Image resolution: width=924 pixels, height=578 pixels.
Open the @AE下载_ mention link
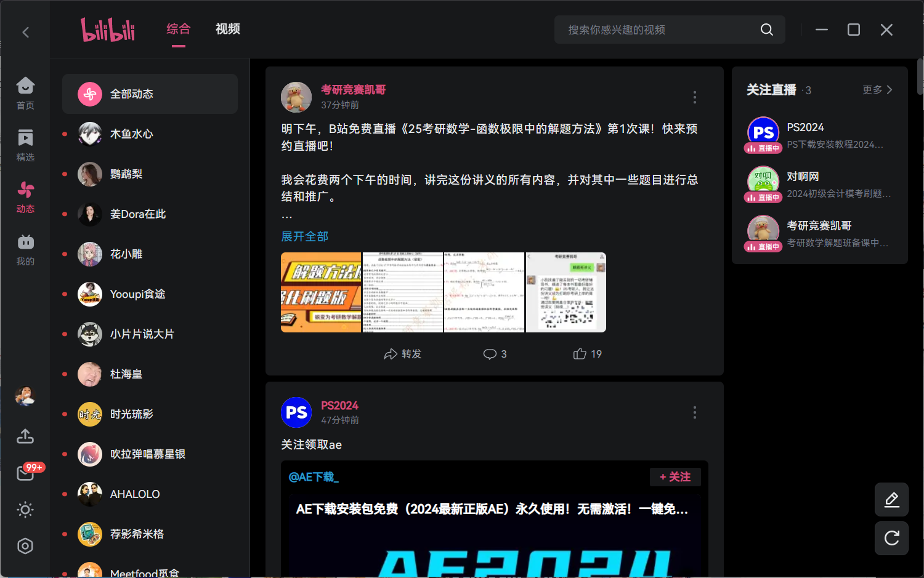(314, 477)
